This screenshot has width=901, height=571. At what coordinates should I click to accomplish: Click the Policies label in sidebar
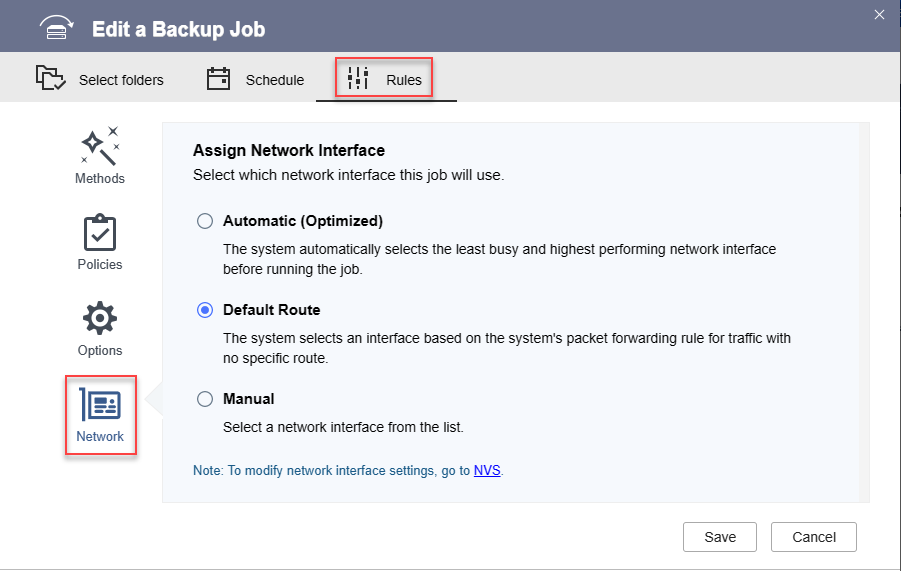[x=100, y=265]
